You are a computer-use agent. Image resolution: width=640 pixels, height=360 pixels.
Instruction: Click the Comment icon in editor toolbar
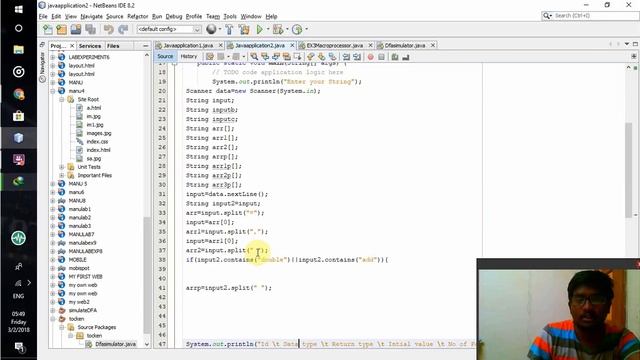point(395,57)
